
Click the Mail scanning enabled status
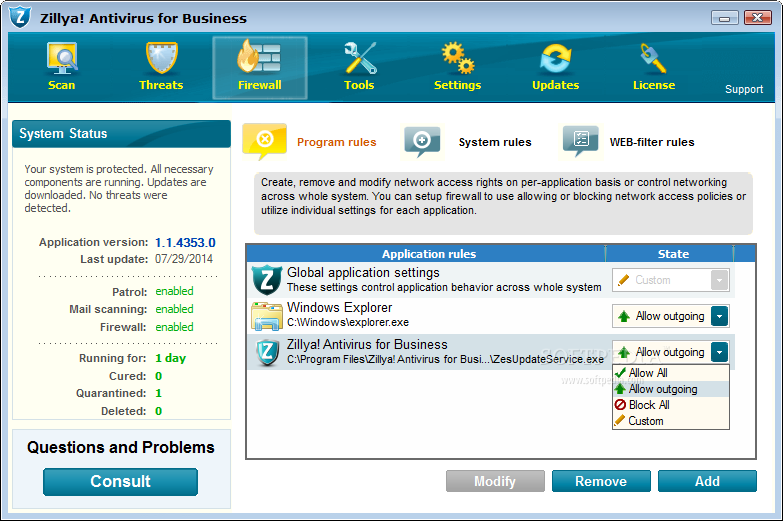coord(174,309)
